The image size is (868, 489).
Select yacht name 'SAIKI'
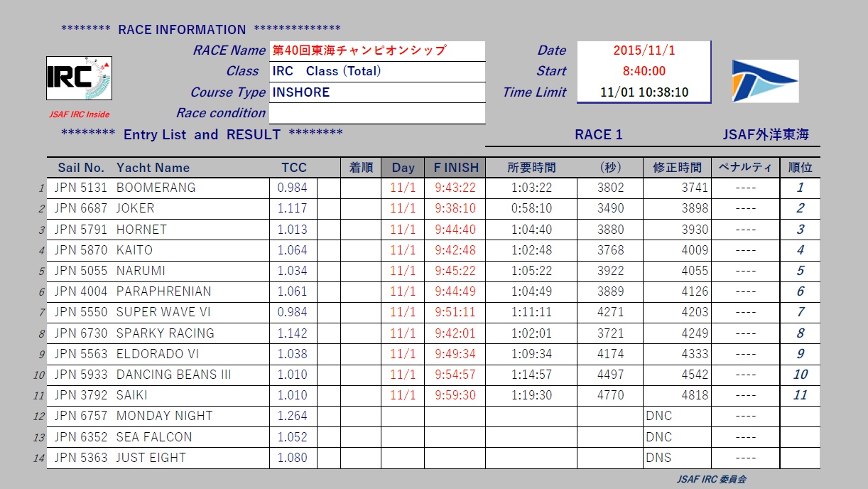tap(132, 395)
